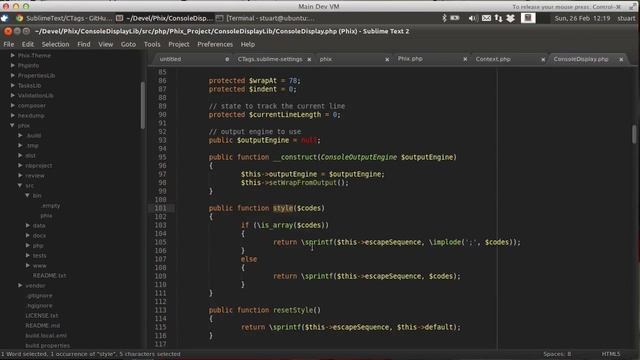Click the Bluetooth tray icon
640x360 pixels.
click(444, 18)
